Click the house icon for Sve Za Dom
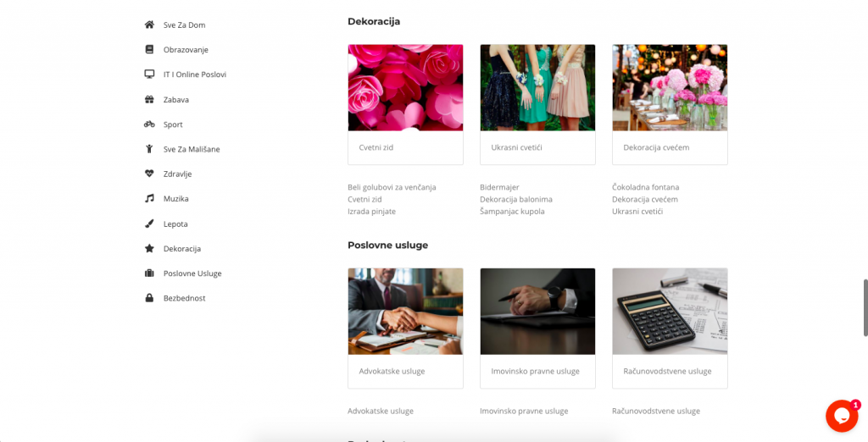Viewport: 868px width, 442px height. click(149, 25)
